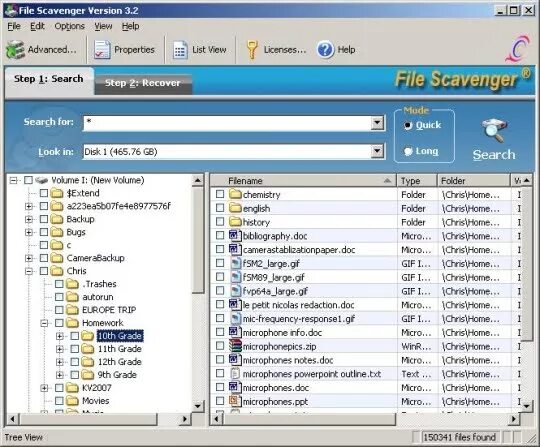The height and width of the screenshot is (447, 540).
Task: Sort by Folder column header
Action: click(x=473, y=181)
